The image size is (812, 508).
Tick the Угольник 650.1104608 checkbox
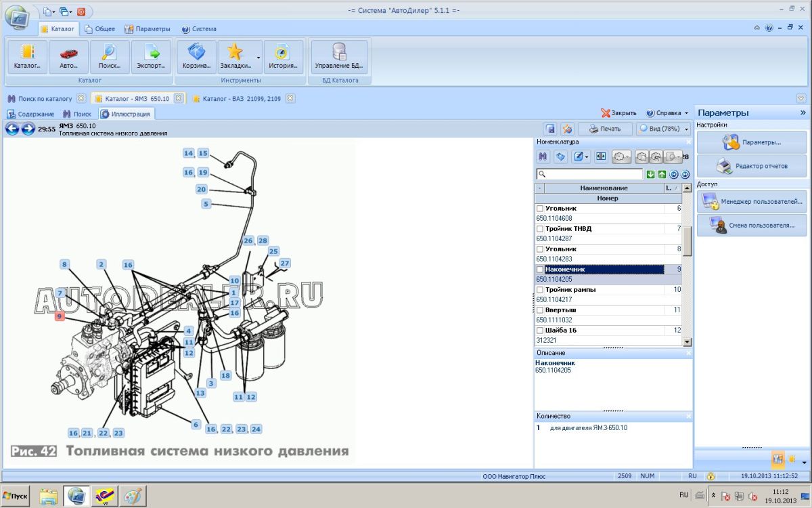[x=540, y=209]
